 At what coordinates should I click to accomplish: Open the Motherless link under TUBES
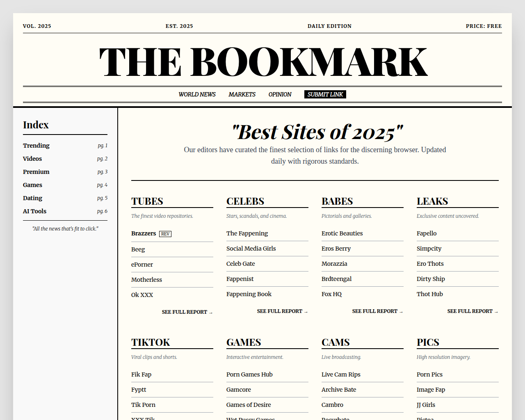pyautogui.click(x=146, y=280)
